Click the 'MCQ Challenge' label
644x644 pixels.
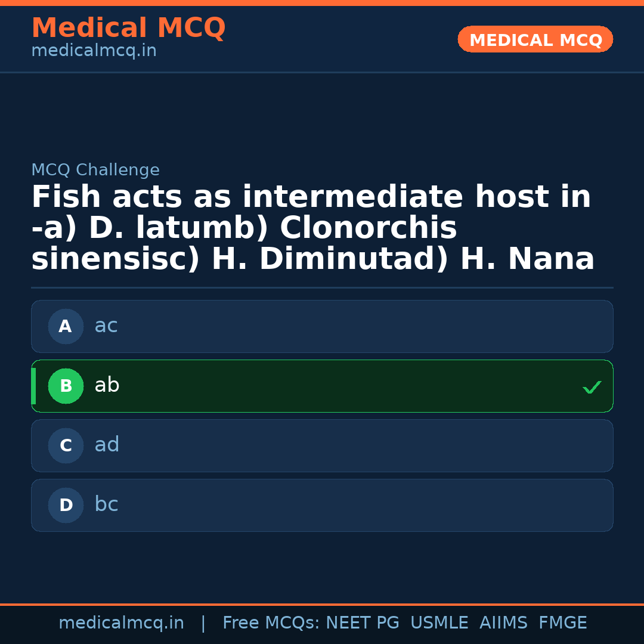click(x=95, y=171)
